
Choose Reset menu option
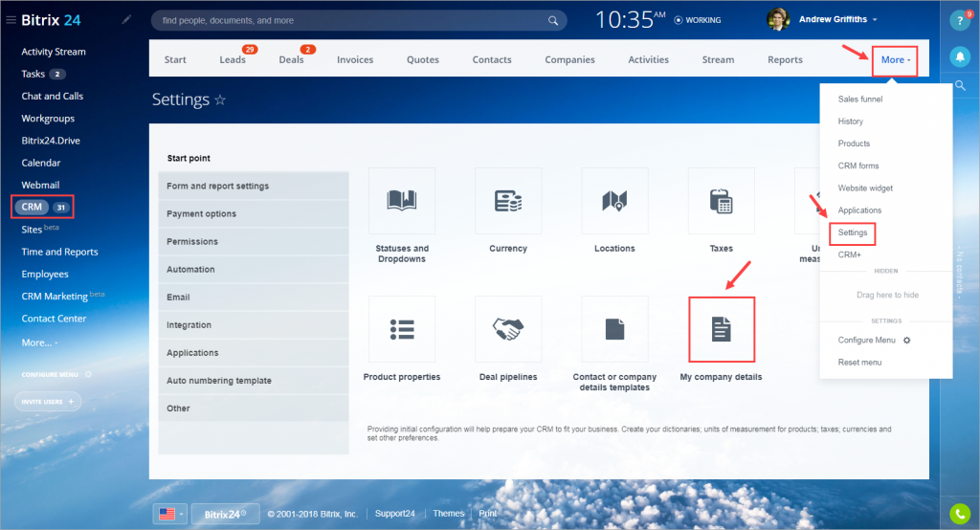859,363
